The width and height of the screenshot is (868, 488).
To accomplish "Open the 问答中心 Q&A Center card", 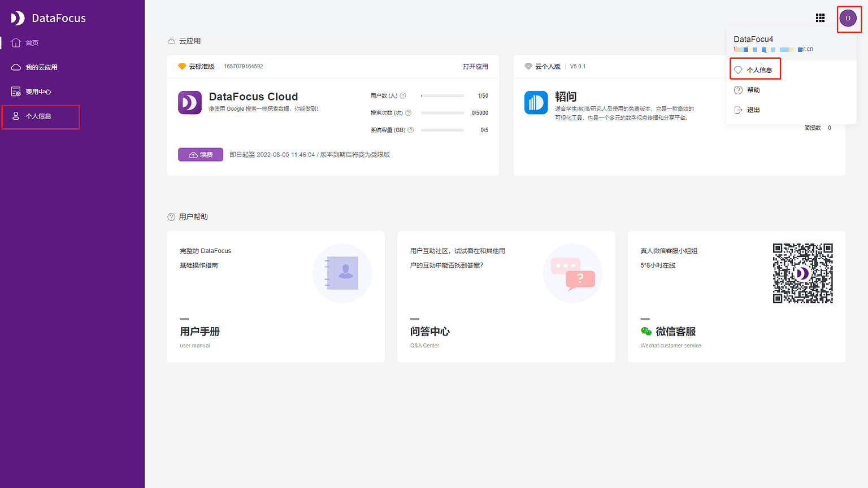I will coord(506,297).
